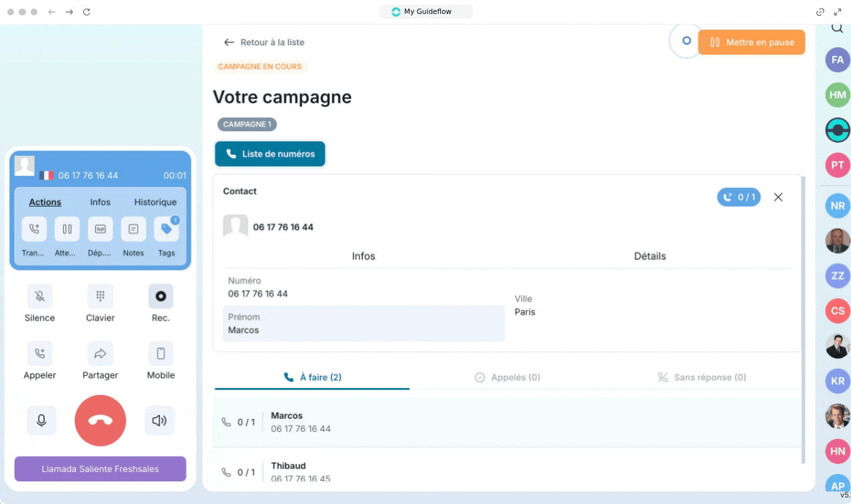Screen dimensions: 851x504
Task: Toggle call recording with the Rec. button
Action: point(161,297)
